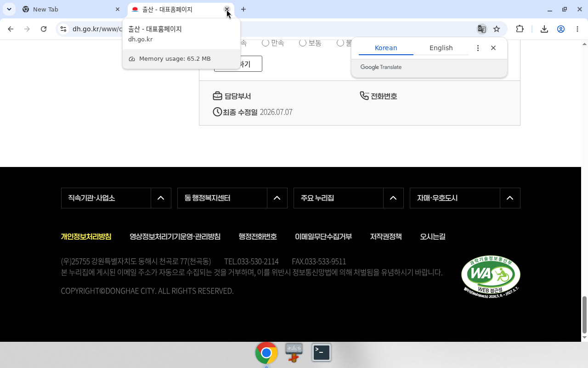The width and height of the screenshot is (588, 368).
Task: Open 행정전화번호 link
Action: [x=258, y=236]
